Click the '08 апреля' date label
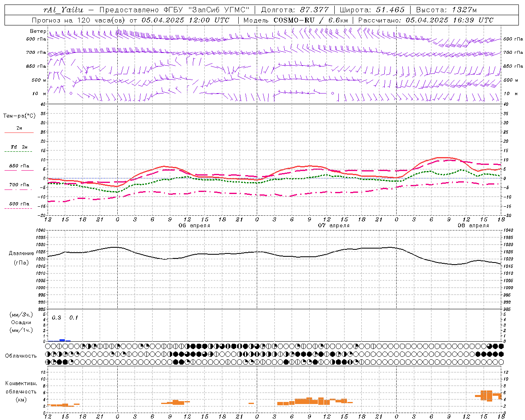Screen dimensions: 525x420 pyautogui.click(x=473, y=226)
